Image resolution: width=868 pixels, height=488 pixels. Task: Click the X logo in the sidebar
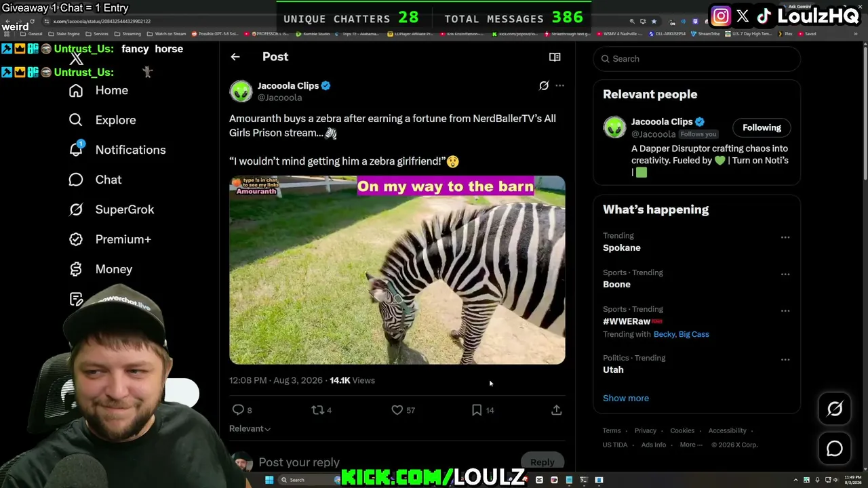76,59
